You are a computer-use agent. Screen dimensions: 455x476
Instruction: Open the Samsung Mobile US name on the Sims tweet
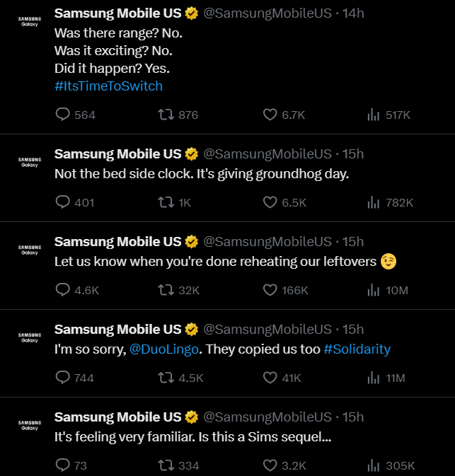coord(118,417)
